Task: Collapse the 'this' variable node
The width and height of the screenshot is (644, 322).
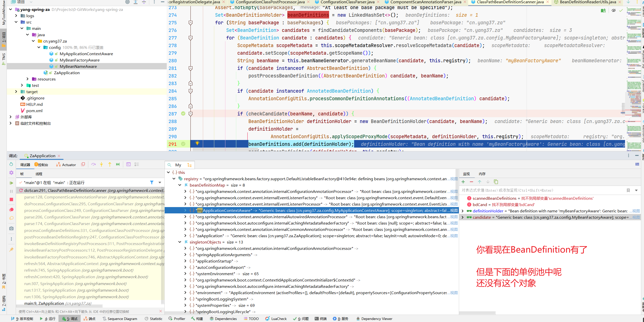Action: pyautogui.click(x=168, y=172)
